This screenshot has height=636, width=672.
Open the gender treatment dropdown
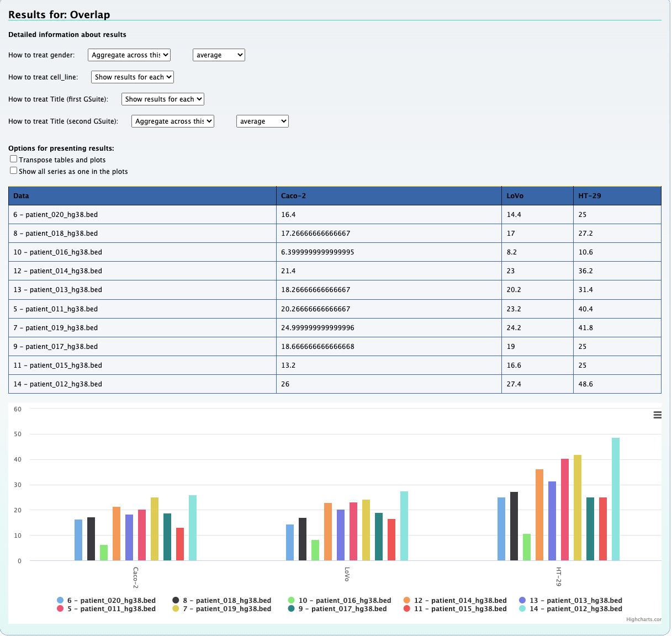click(x=129, y=55)
